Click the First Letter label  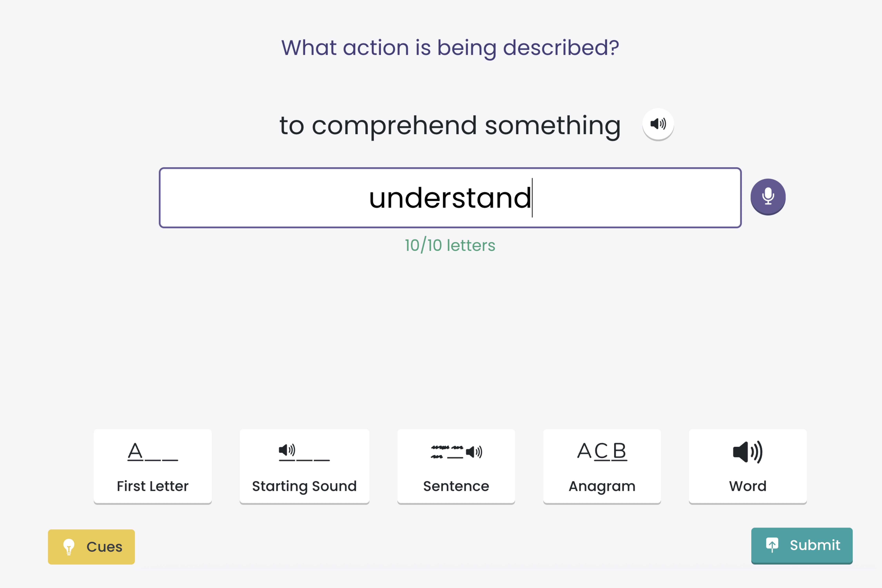[153, 486]
